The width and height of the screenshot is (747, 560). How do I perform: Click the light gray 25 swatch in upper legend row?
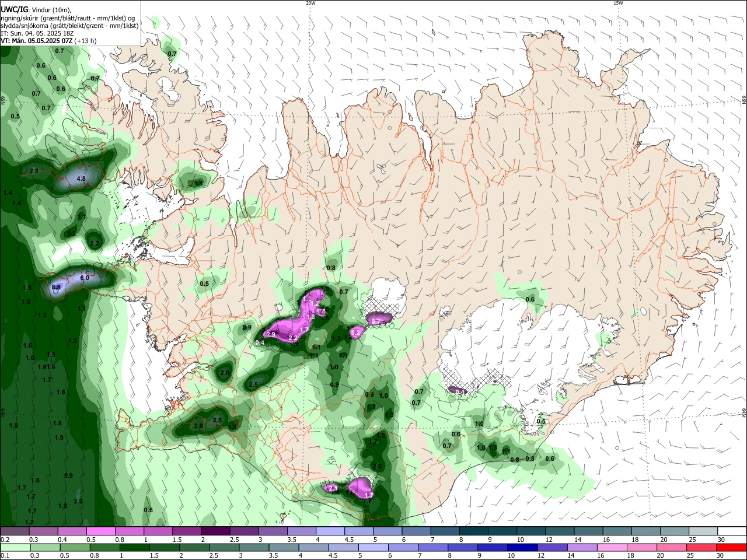coord(704,531)
